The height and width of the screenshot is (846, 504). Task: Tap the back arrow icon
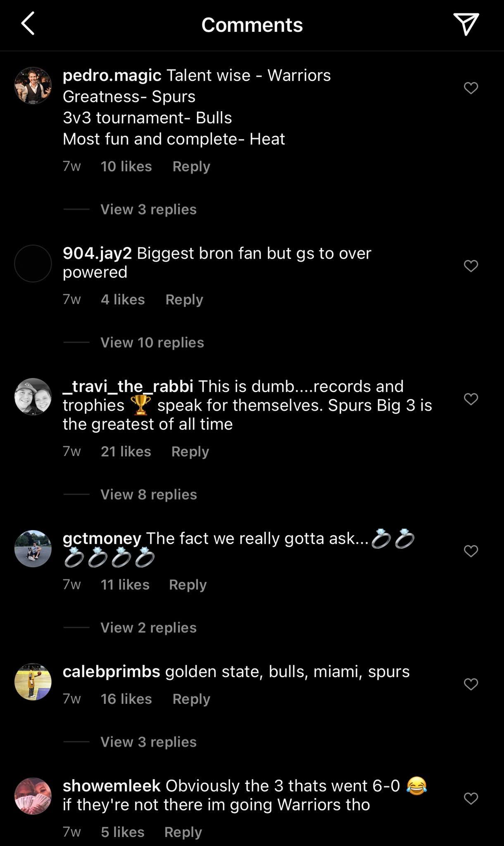click(x=28, y=24)
